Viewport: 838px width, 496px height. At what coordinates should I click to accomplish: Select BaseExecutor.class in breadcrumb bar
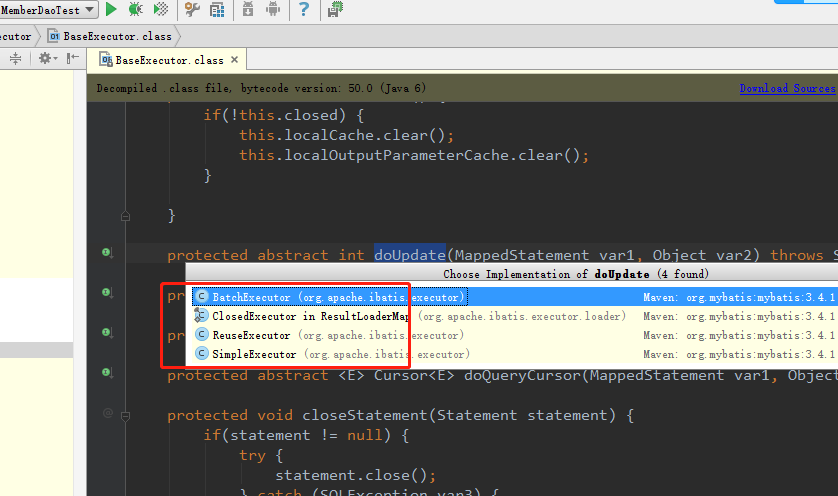pos(111,36)
